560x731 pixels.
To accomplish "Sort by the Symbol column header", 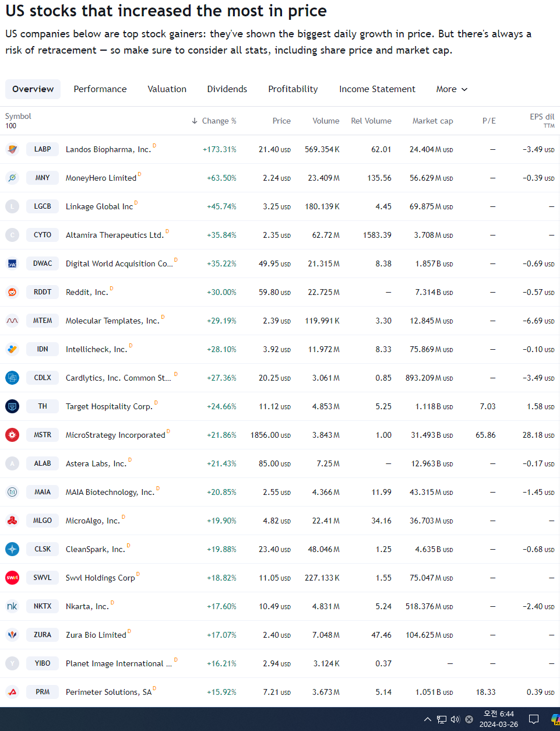I will click(x=18, y=117).
